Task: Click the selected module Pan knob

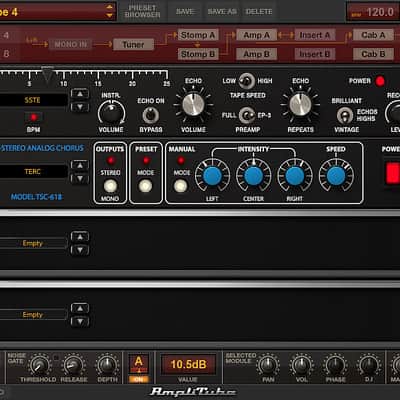Action: click(x=268, y=365)
